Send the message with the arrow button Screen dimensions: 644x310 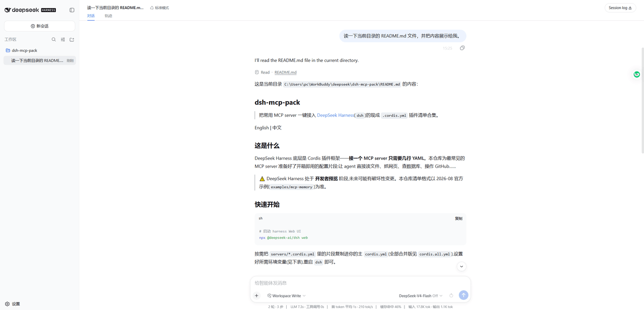click(463, 295)
